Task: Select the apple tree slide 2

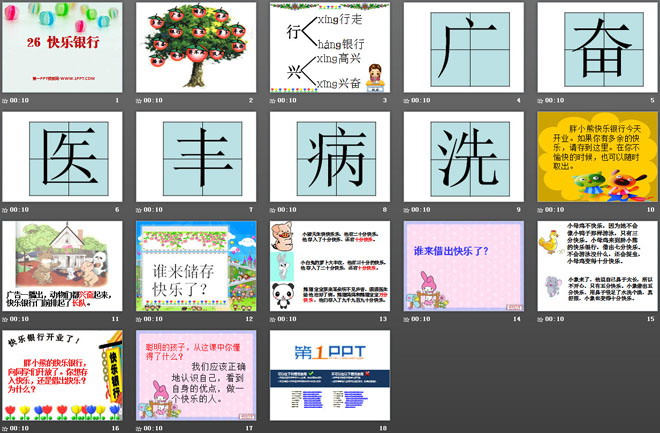Action: 196,47
